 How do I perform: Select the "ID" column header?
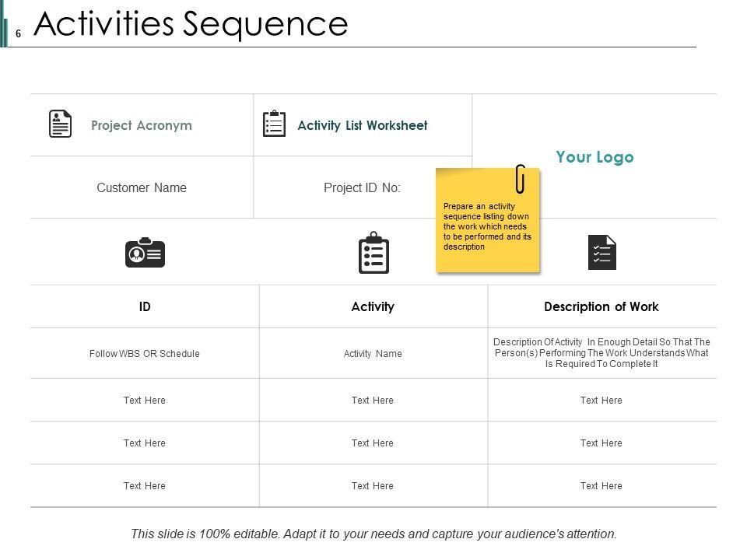click(145, 306)
